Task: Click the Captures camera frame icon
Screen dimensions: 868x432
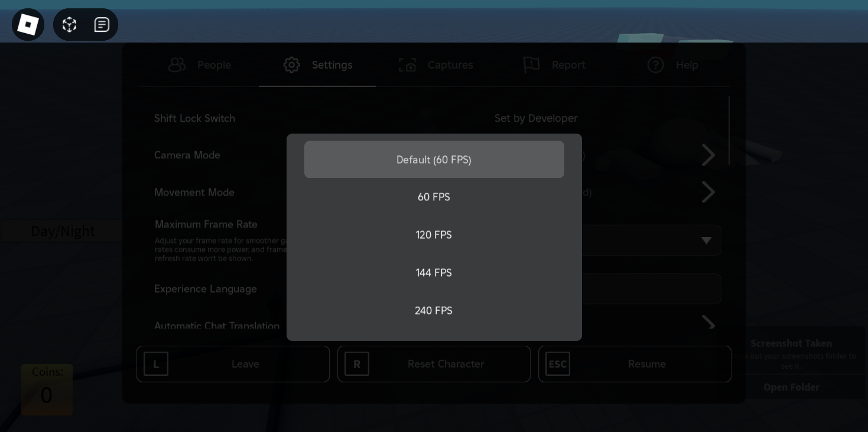Action: coord(407,64)
